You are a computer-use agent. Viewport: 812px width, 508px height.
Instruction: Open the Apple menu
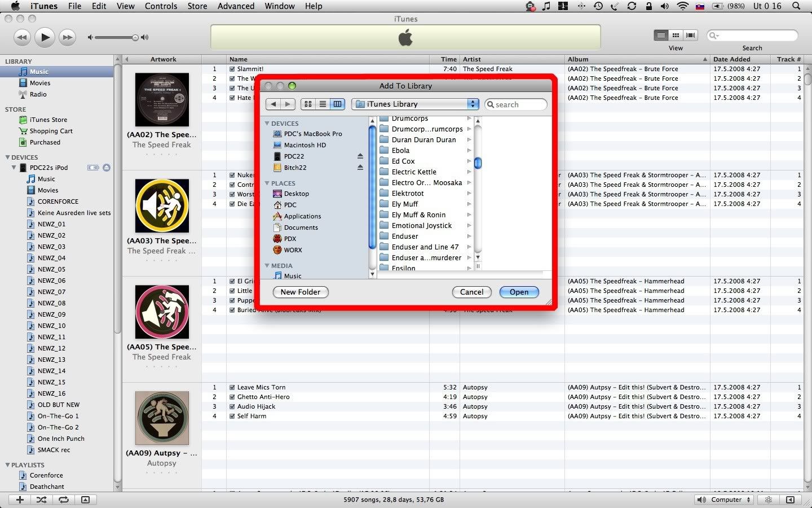click(15, 6)
